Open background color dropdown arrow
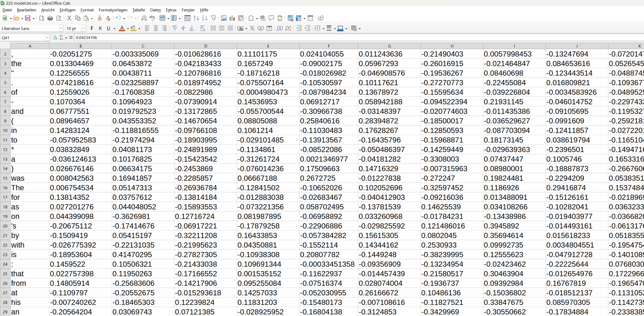Viewport: 644px width, 316px height. coord(139,29)
